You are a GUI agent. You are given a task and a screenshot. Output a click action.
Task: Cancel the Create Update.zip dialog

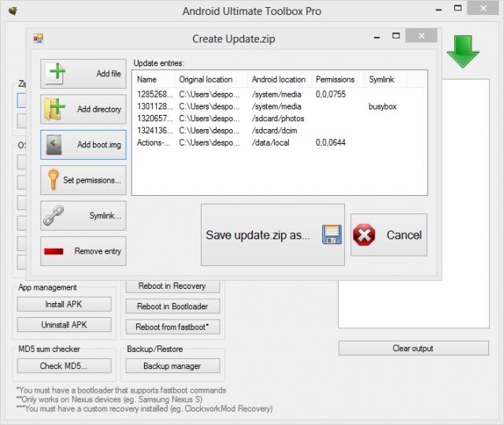tap(389, 235)
